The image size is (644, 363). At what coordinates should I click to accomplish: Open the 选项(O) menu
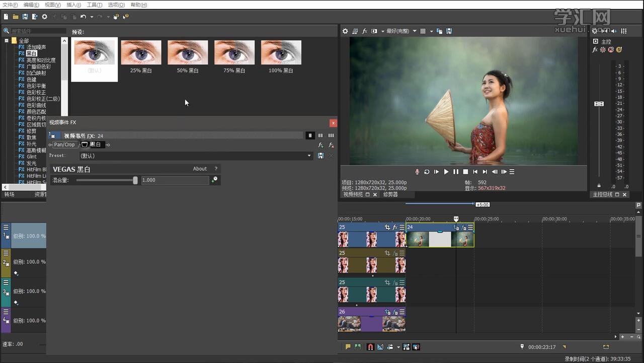tap(116, 5)
